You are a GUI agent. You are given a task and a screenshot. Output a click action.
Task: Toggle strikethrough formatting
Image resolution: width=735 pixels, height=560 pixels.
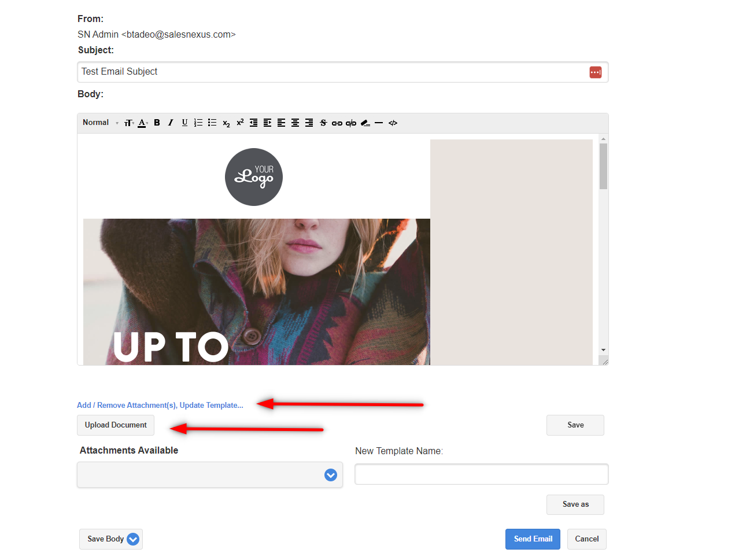pos(323,123)
